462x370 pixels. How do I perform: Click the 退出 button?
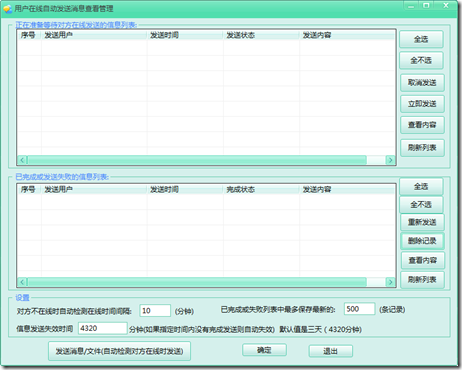point(331,351)
